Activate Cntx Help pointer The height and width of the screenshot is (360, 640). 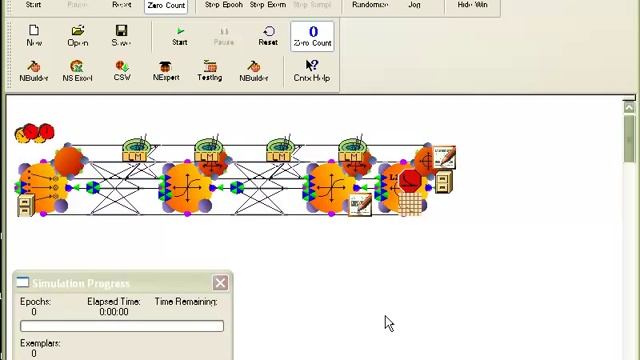tap(312, 71)
